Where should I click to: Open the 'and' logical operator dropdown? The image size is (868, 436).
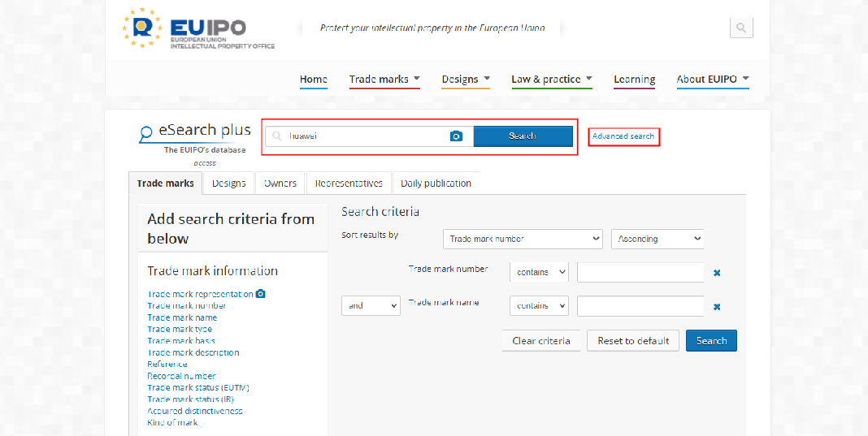371,306
